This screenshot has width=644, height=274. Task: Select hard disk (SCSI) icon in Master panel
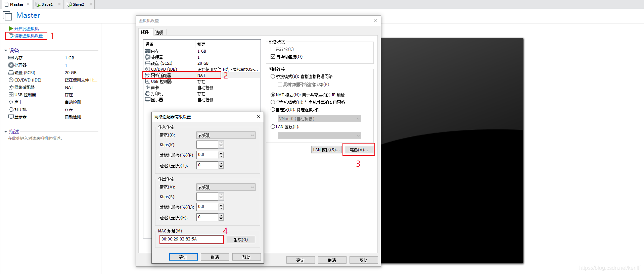11,72
